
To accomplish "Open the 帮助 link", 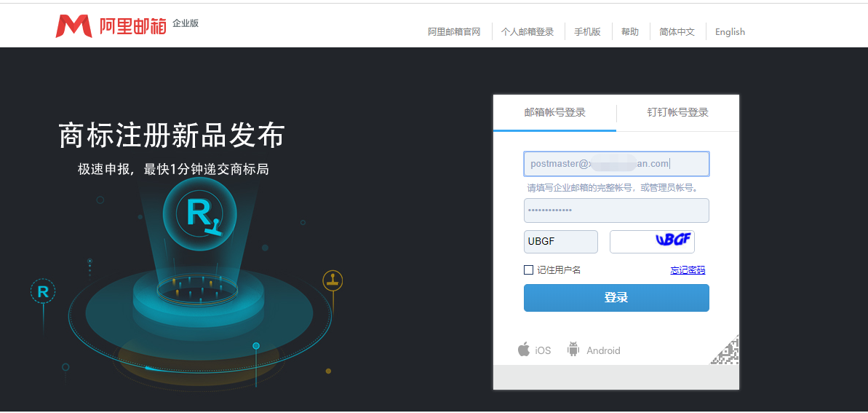I will coord(630,31).
